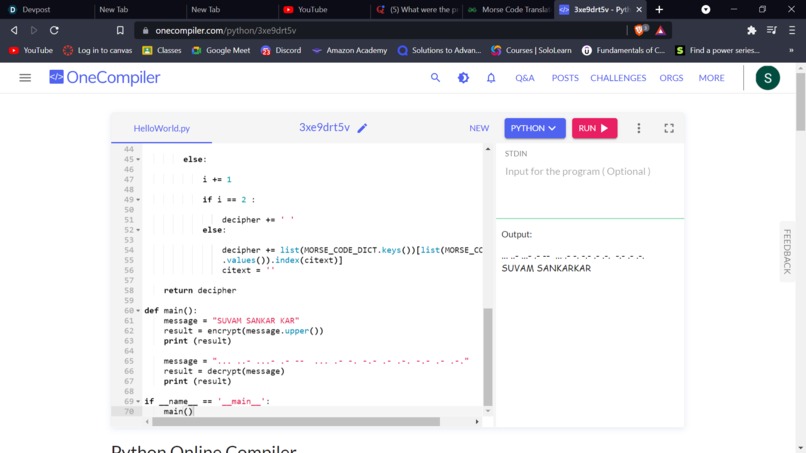Open notifications bell
Viewport: 806px width, 453px height.
[491, 78]
